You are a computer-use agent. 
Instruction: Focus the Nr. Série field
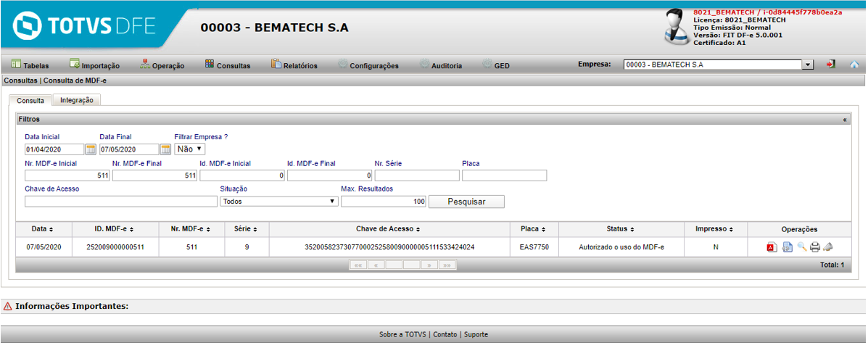418,175
